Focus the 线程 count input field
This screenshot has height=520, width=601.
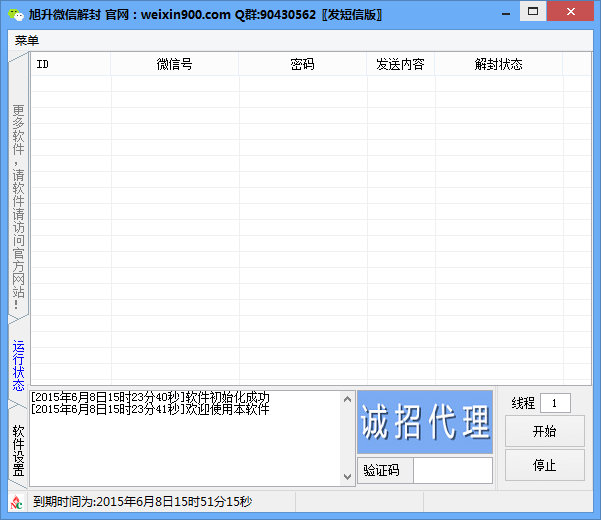[x=555, y=403]
